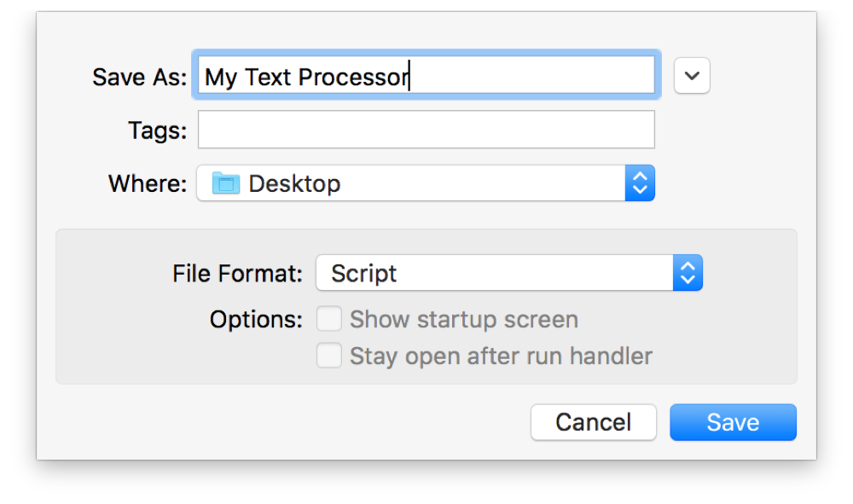Image resolution: width=853 pixels, height=504 pixels.
Task: Click the blue arrows on the Where popup
Action: click(640, 183)
